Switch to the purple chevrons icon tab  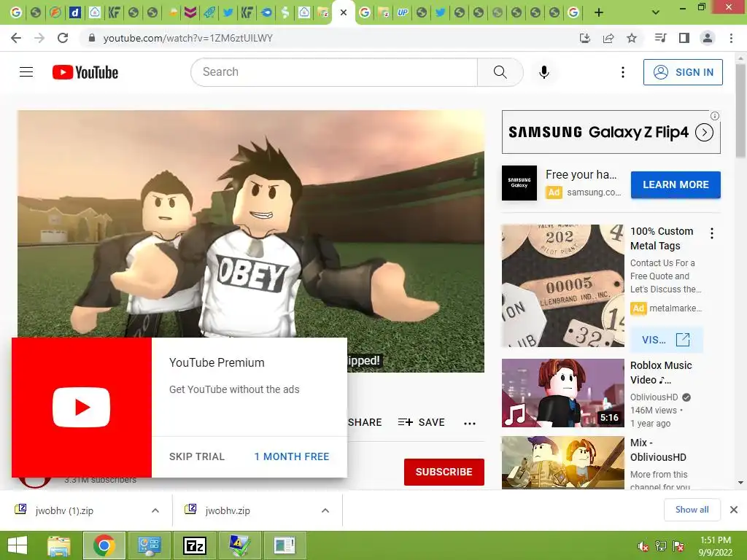click(190, 12)
